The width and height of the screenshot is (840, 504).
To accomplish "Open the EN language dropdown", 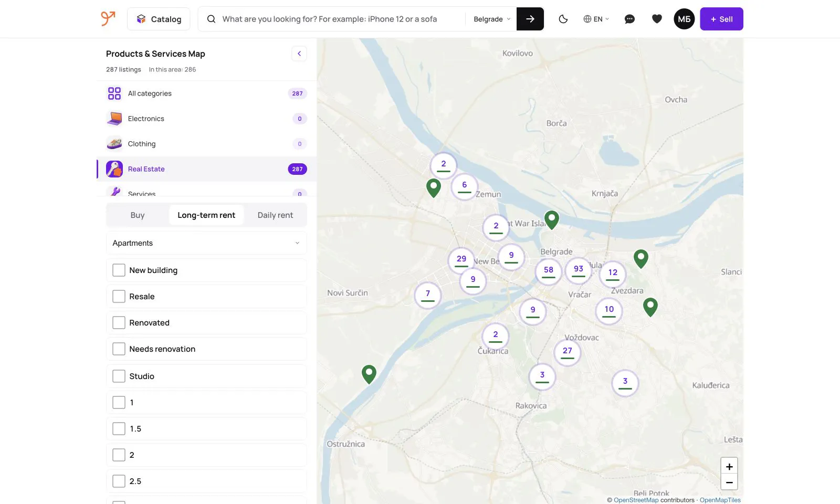I will tap(596, 19).
